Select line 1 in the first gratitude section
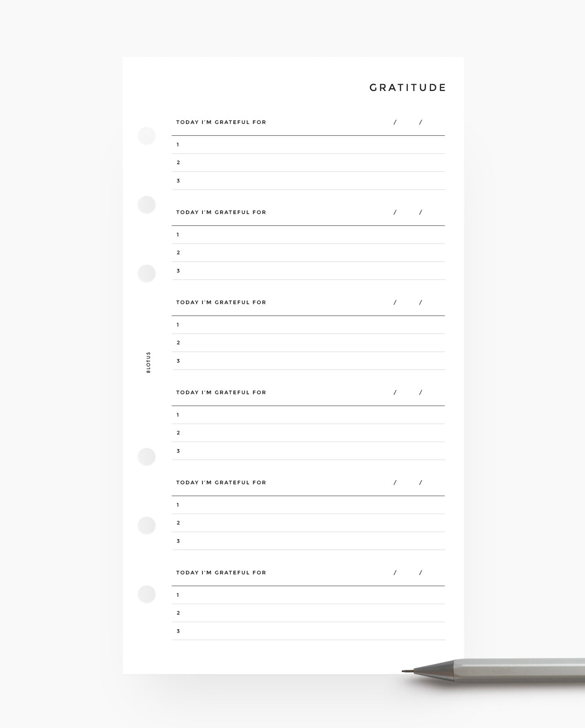Screen dimensions: 585x728 pos(308,145)
